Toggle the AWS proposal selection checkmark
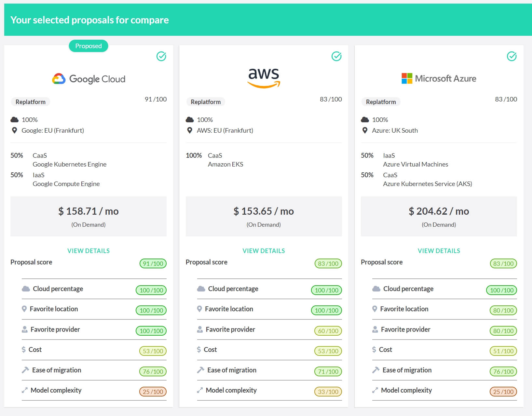Image resolution: width=532 pixels, height=416 pixels. [336, 56]
